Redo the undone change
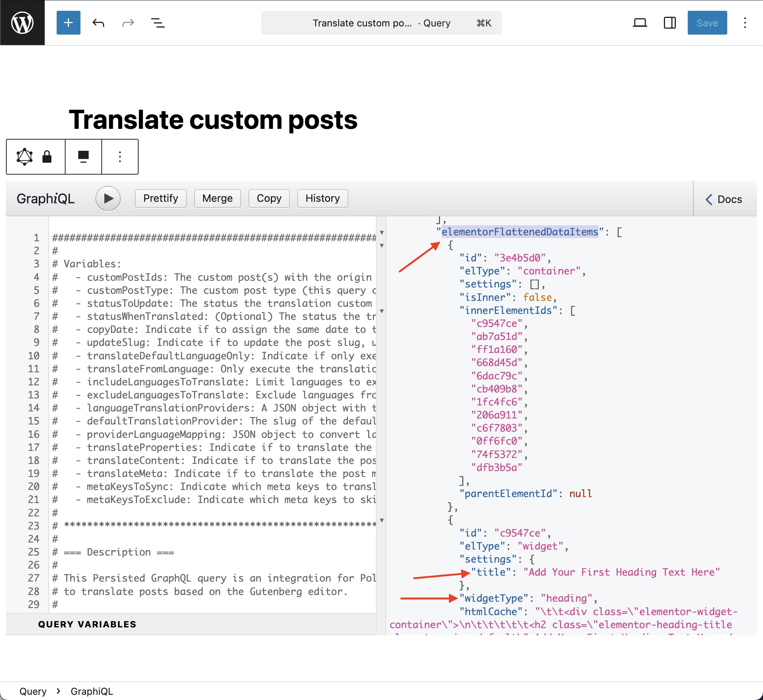763x700 pixels. click(x=128, y=23)
